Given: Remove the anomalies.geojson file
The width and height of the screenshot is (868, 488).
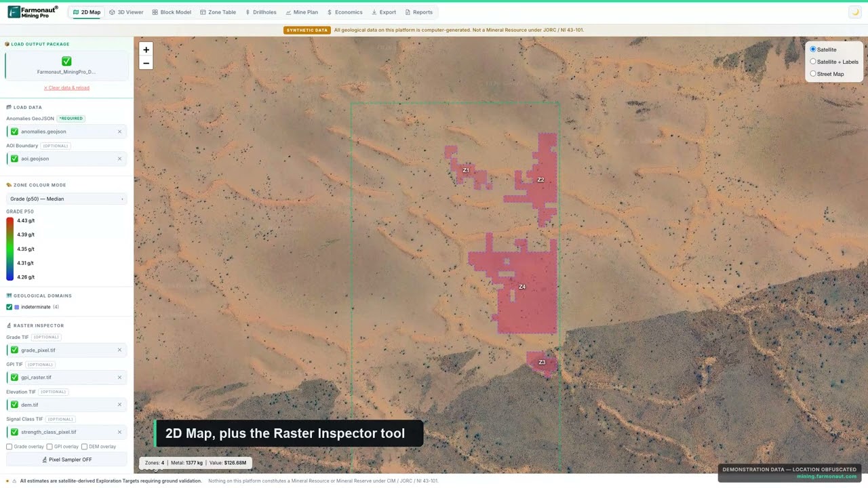Looking at the screenshot, I should (119, 131).
